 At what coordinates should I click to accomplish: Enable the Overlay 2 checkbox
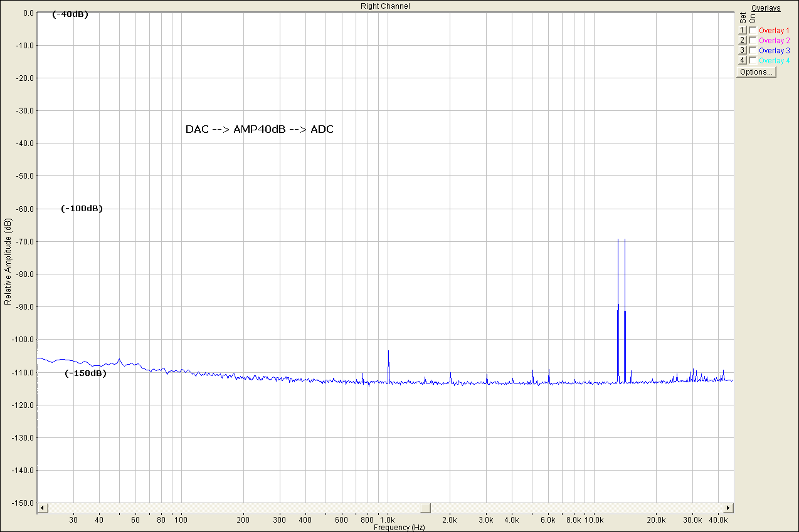point(753,40)
